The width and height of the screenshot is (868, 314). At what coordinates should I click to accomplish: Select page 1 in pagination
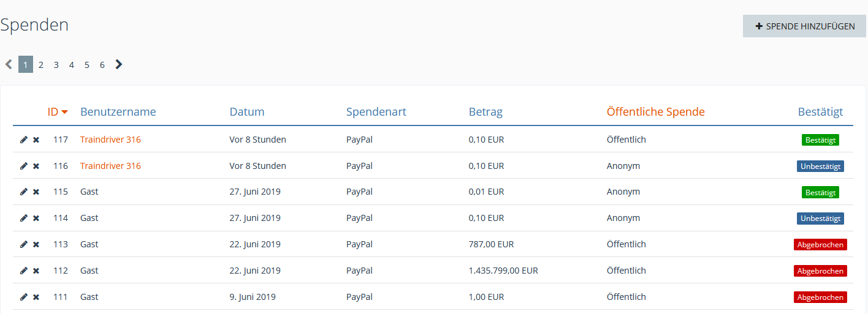[x=26, y=64]
